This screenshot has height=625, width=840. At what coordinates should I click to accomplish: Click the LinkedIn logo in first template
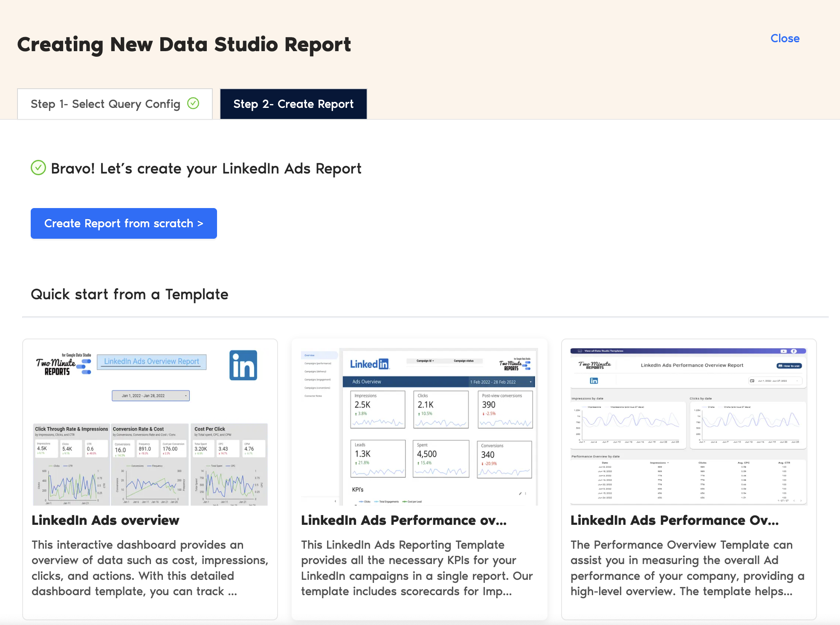click(243, 365)
